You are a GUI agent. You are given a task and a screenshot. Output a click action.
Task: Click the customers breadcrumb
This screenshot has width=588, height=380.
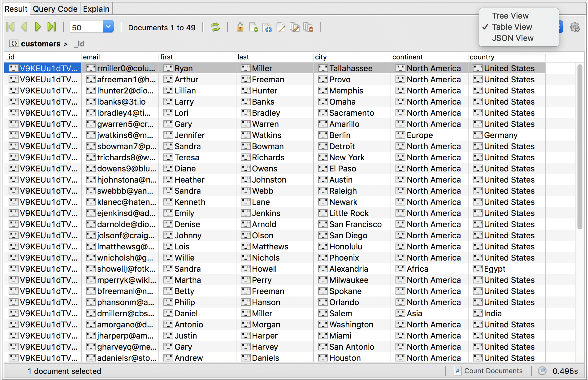[x=40, y=44]
